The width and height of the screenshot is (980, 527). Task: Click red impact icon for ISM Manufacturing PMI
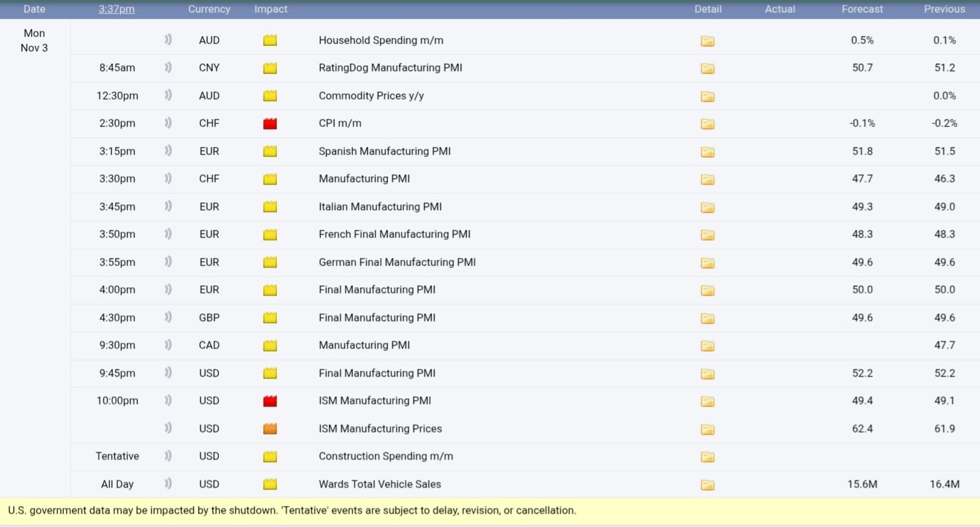[270, 401]
